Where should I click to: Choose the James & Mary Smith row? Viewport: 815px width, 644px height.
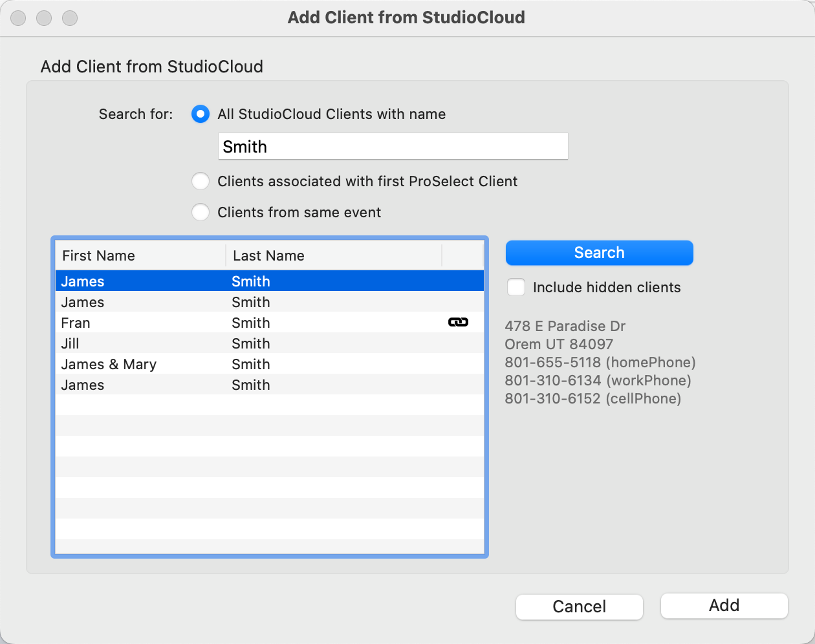click(269, 364)
